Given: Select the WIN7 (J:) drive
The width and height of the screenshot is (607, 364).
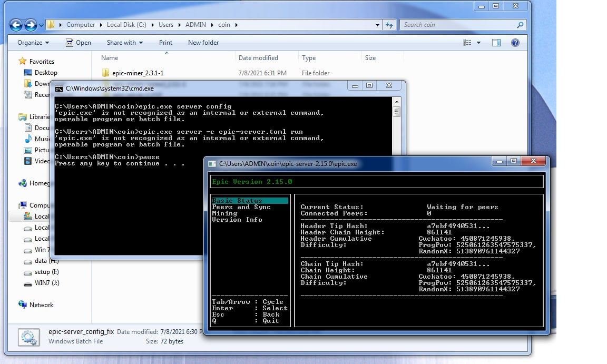Looking at the screenshot, I should (x=47, y=283).
